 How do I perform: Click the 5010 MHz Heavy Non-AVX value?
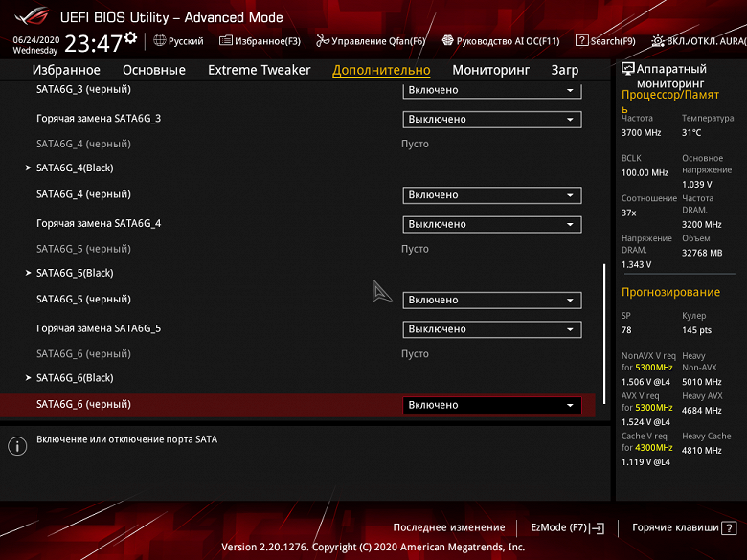coord(702,382)
